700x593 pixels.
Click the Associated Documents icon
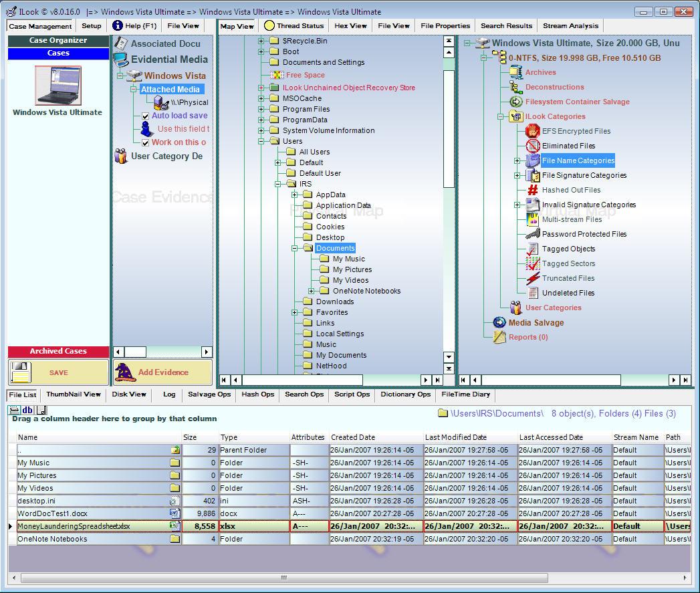point(121,43)
